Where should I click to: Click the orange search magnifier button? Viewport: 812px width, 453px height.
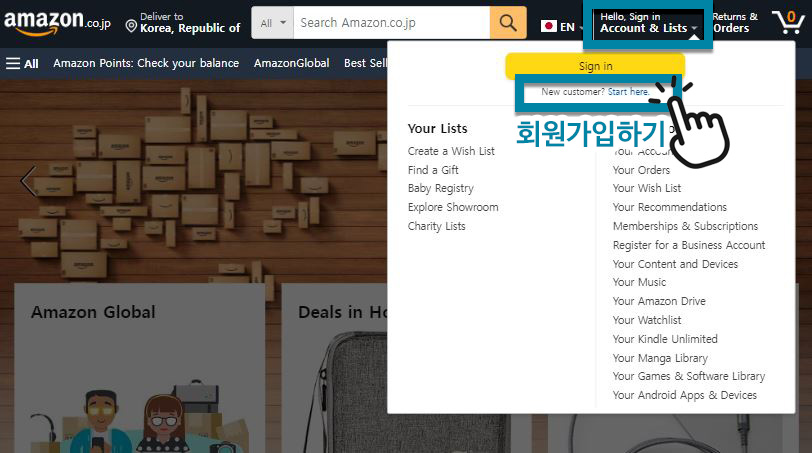508,23
